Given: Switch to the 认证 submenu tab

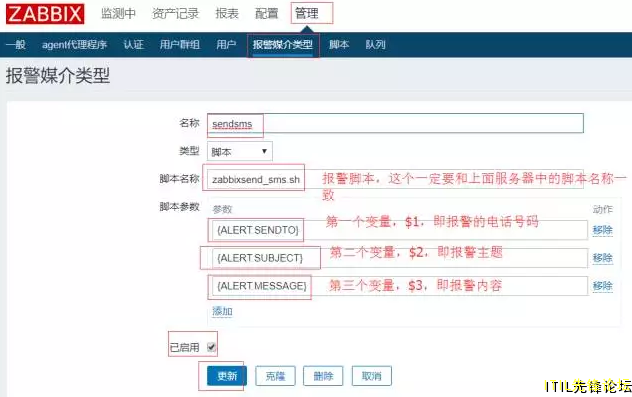Looking at the screenshot, I should click(x=133, y=44).
